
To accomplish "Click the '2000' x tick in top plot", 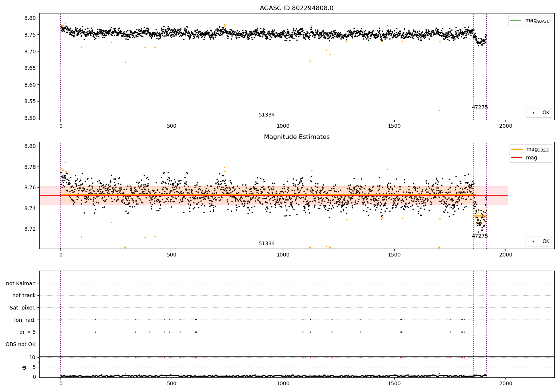I will [506, 126].
